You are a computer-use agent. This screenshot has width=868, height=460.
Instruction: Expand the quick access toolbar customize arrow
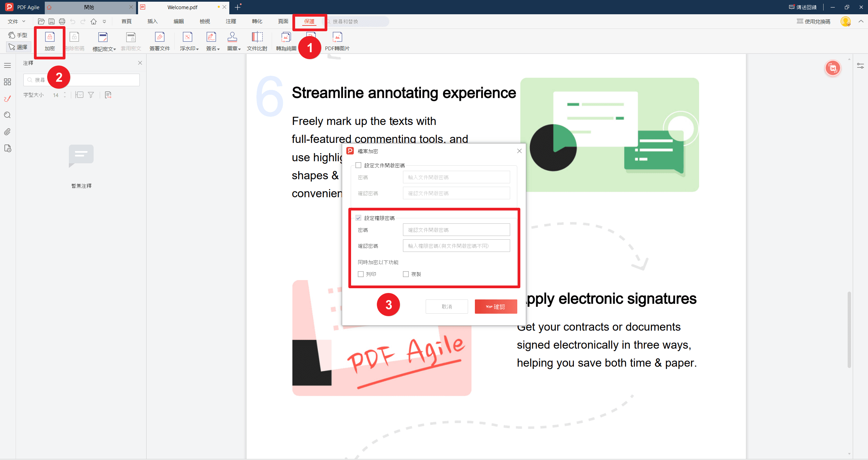(x=104, y=21)
